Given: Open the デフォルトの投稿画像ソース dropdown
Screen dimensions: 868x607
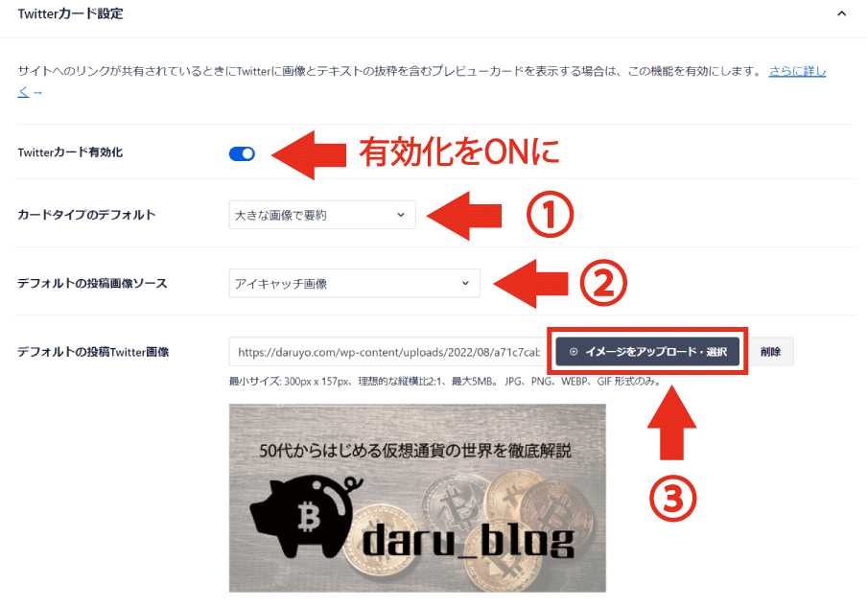Looking at the screenshot, I should 354,283.
